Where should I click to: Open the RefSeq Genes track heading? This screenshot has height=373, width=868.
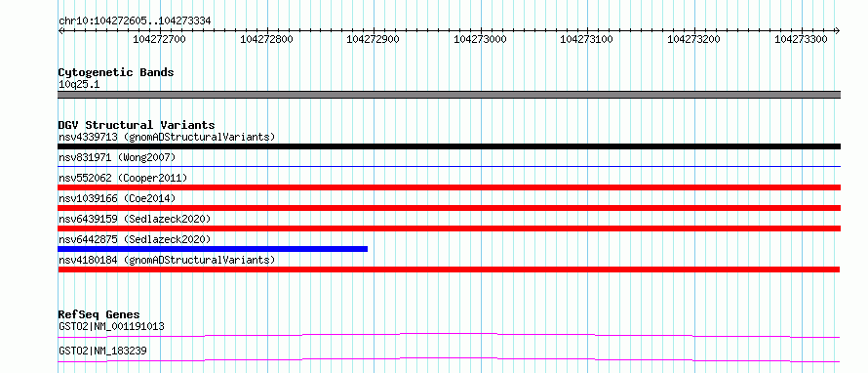point(99,314)
